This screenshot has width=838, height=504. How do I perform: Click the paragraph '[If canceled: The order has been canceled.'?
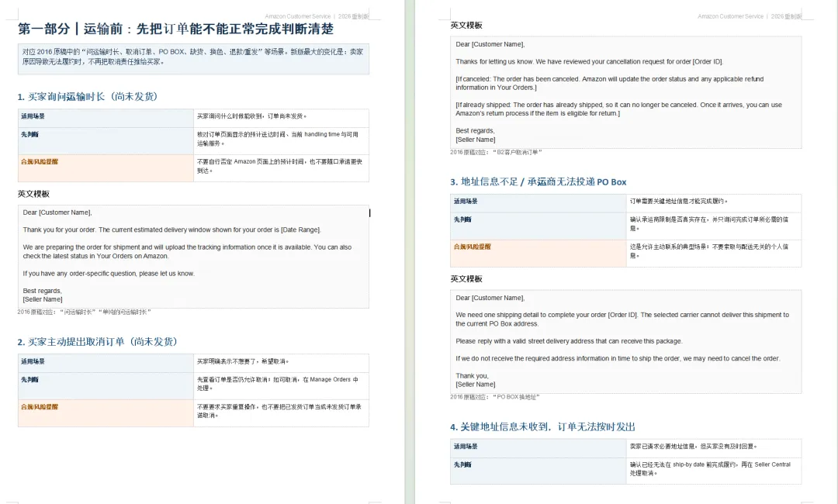coord(610,83)
